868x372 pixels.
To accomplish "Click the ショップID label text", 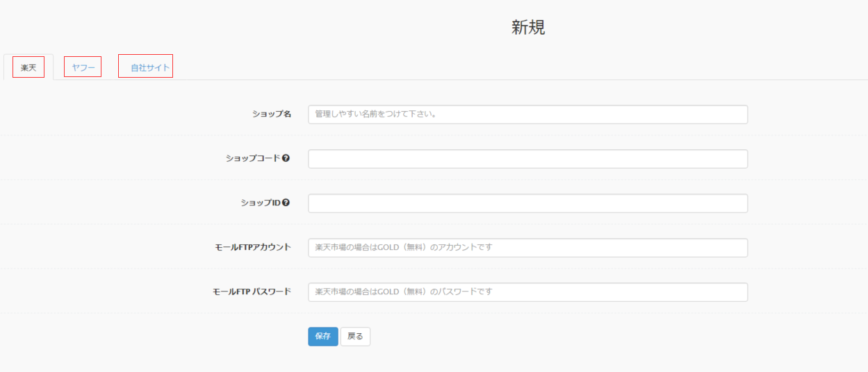I will coord(260,203).
